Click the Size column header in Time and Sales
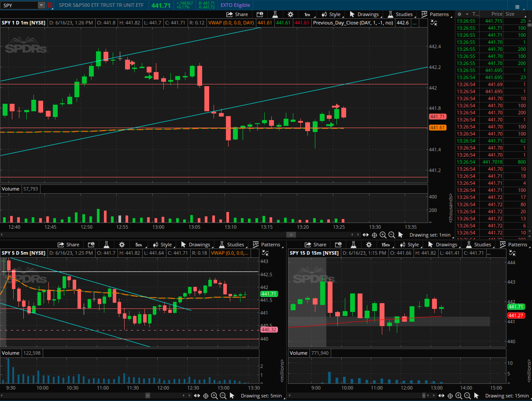Screen dimensions: 532x401 coord(510,14)
